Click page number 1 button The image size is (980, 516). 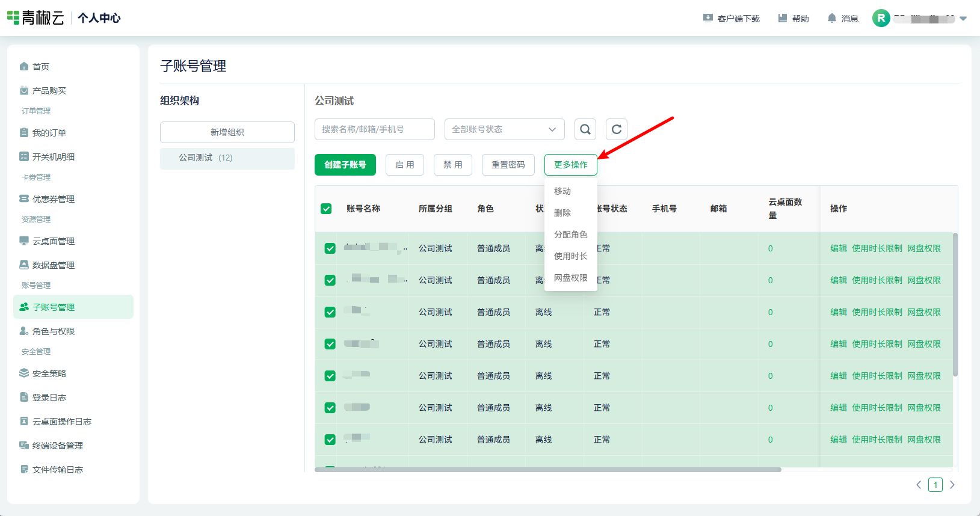935,485
